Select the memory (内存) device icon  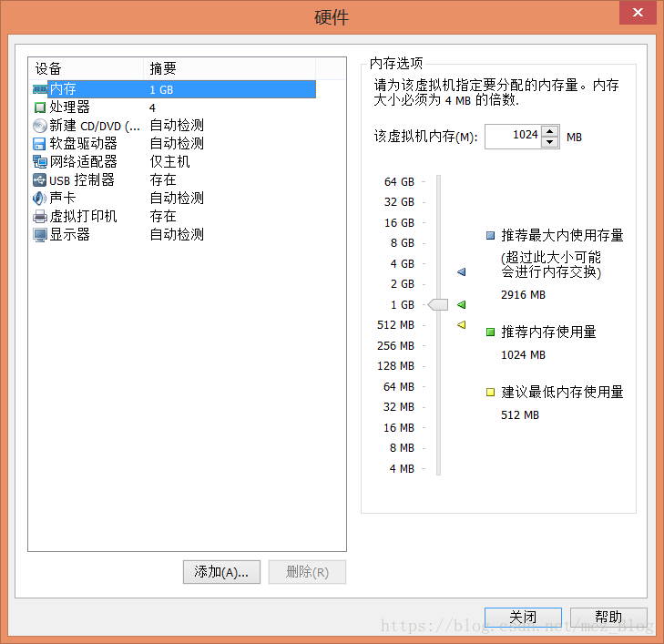40,89
